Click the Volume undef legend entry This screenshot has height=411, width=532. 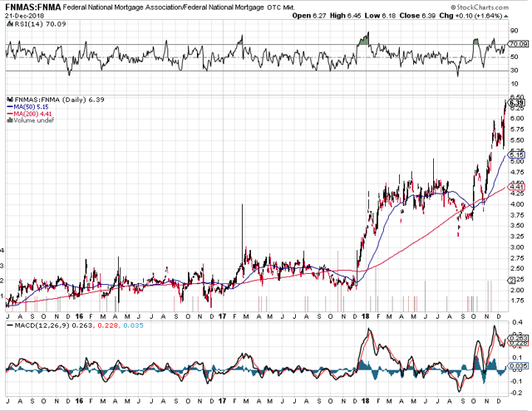(x=33, y=120)
